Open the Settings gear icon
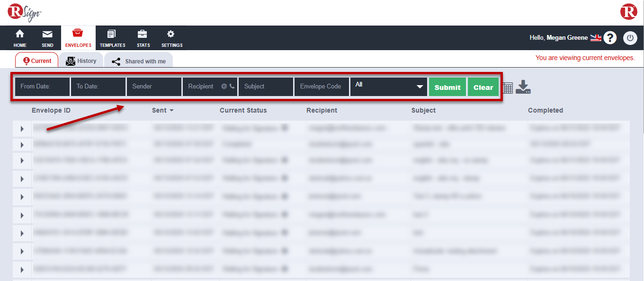This screenshot has height=281, width=644. [x=171, y=34]
